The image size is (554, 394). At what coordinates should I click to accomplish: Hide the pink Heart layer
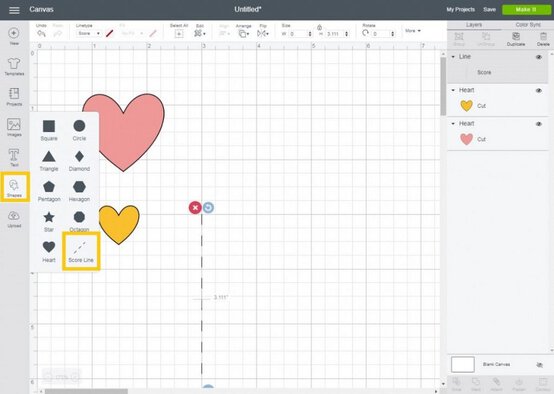tap(539, 124)
